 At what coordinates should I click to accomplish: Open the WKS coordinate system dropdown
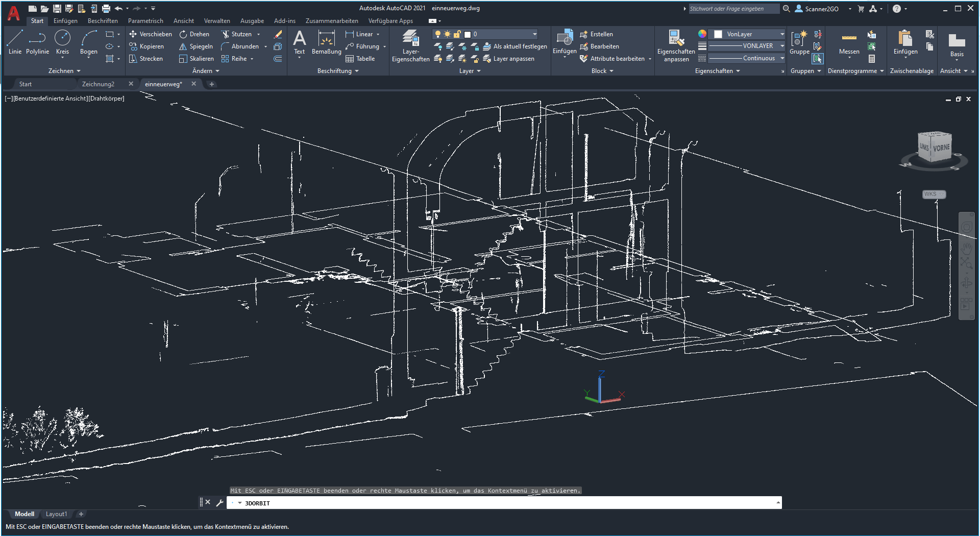[934, 194]
